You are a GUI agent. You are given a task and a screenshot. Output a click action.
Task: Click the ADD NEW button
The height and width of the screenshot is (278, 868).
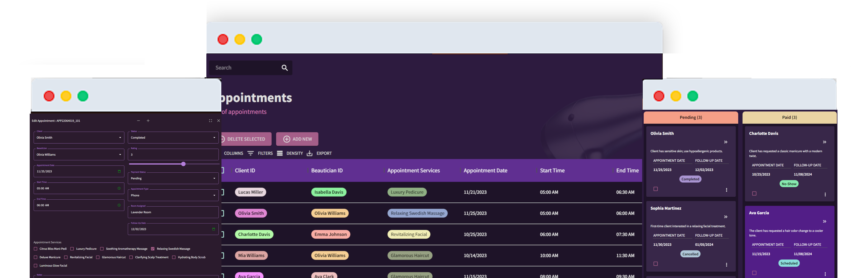297,139
